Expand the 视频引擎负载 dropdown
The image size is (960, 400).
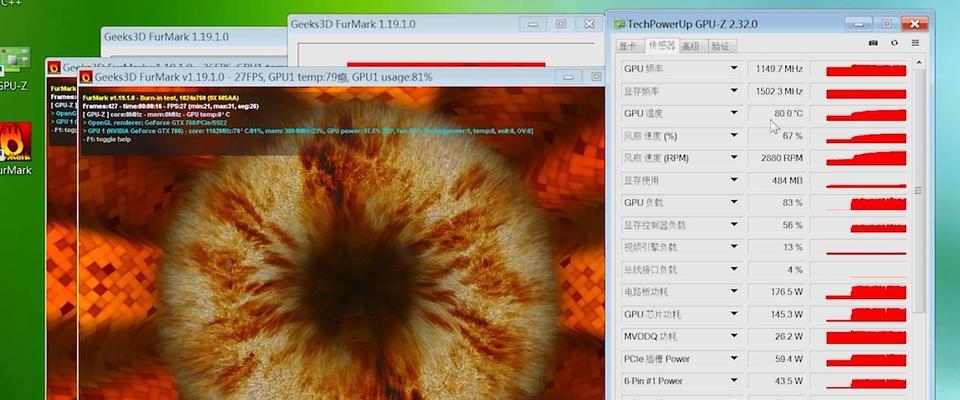734,247
